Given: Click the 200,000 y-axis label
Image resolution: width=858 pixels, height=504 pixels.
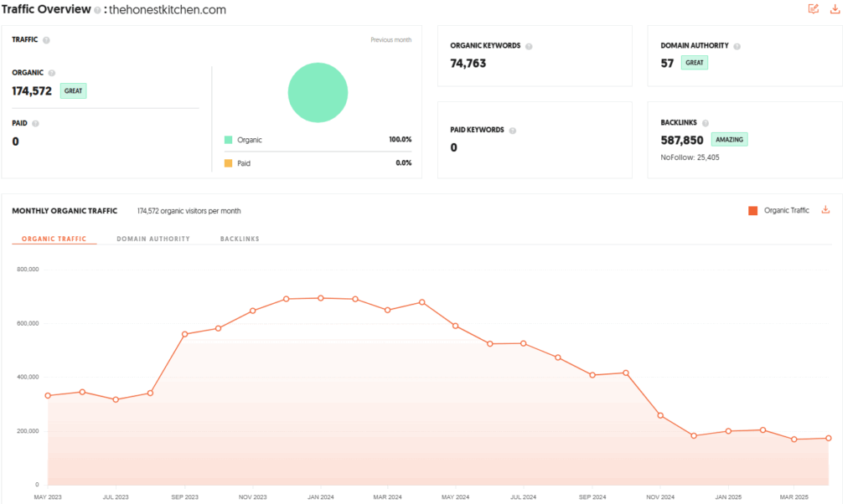Looking at the screenshot, I should click(28, 431).
